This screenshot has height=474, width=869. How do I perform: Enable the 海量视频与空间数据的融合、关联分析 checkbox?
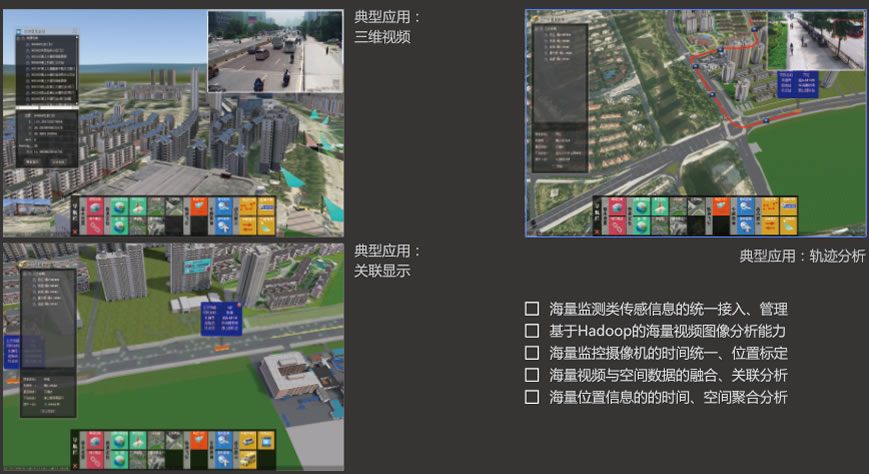point(532,375)
